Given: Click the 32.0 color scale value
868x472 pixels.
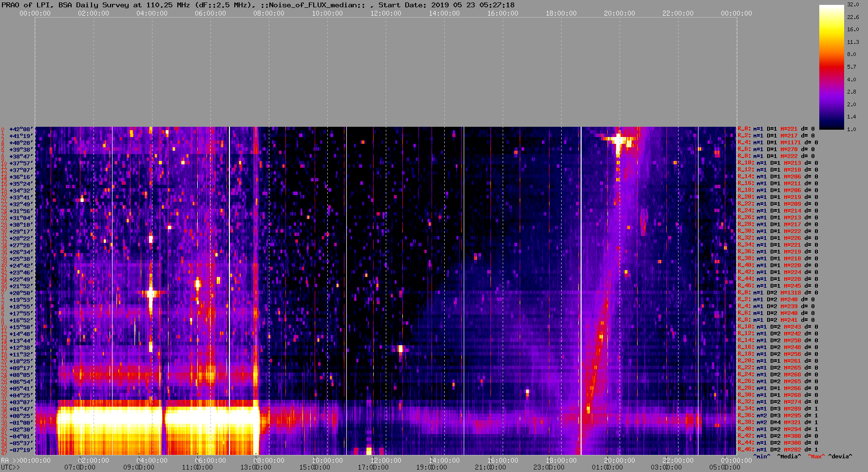Looking at the screenshot, I should tap(852, 4).
